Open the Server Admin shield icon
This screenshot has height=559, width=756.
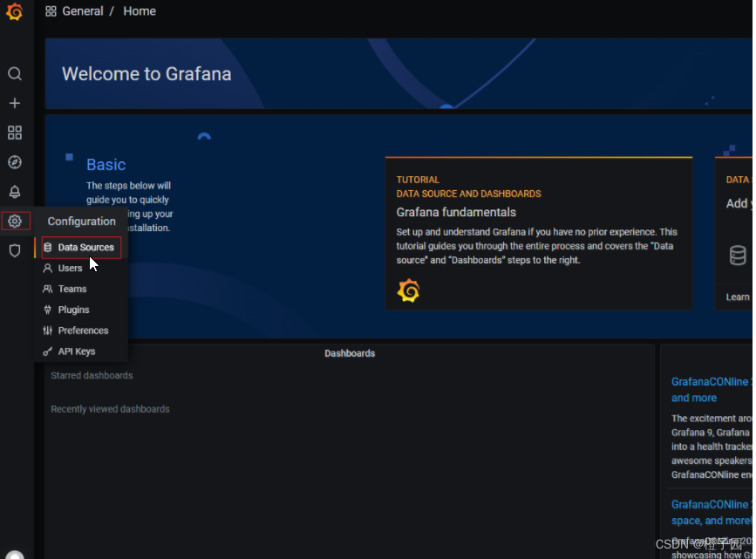coord(15,250)
